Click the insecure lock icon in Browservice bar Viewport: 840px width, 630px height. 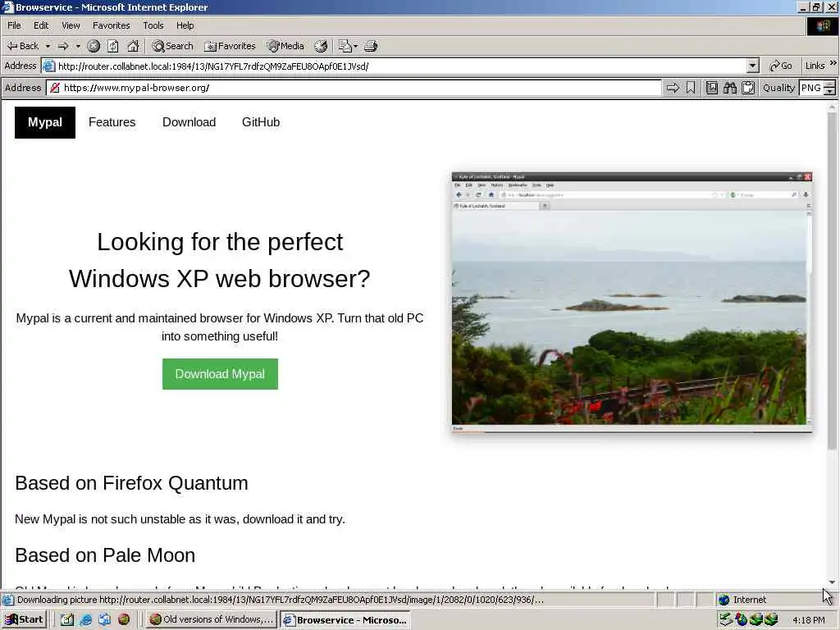tap(55, 88)
